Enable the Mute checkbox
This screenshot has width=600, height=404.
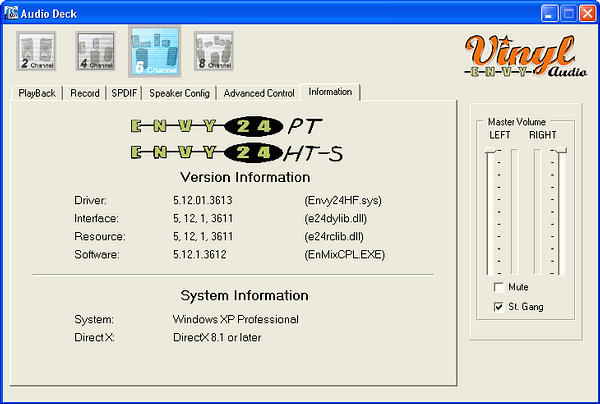(499, 287)
